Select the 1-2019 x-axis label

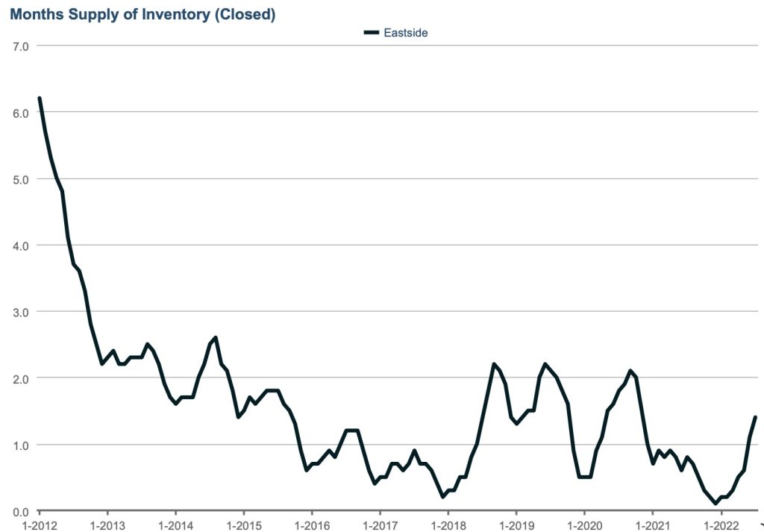coord(516,524)
